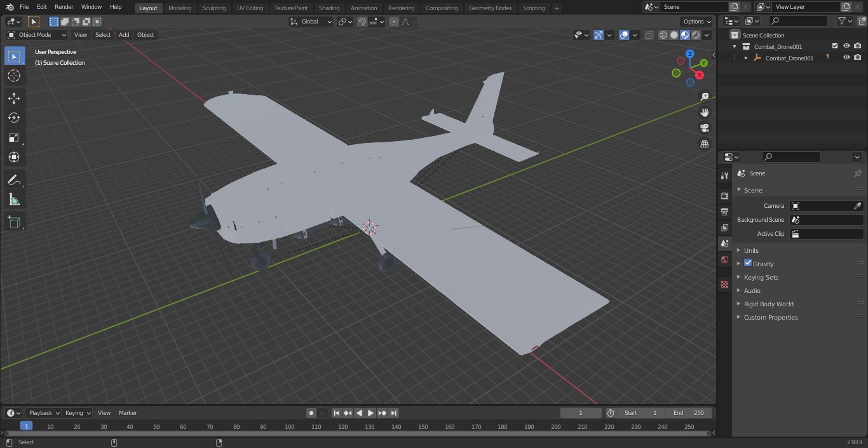
Task: Select the Transform tool
Action: pyautogui.click(x=14, y=157)
